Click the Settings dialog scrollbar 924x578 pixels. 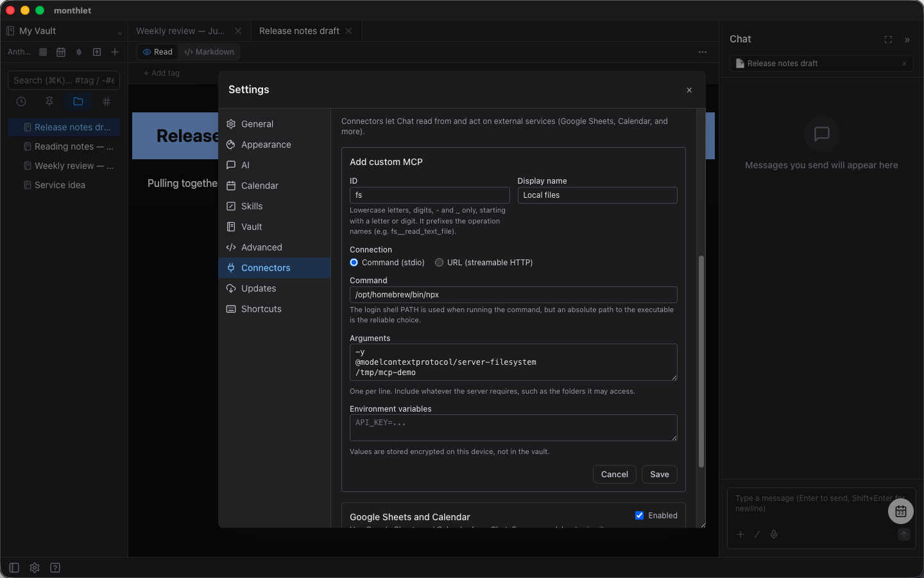pyautogui.click(x=701, y=362)
